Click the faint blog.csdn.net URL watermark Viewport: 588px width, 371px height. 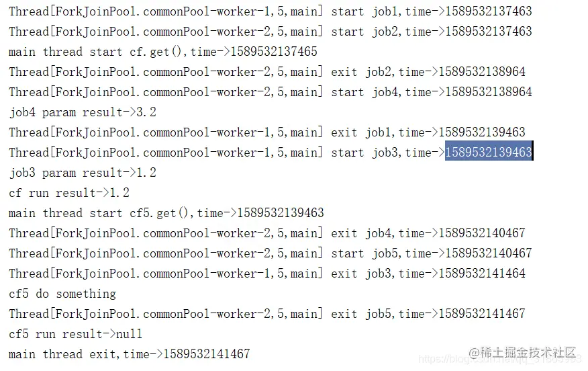point(499,360)
